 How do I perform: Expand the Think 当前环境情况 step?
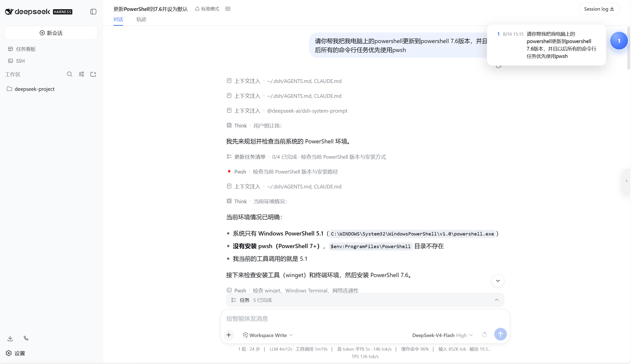[x=257, y=202]
